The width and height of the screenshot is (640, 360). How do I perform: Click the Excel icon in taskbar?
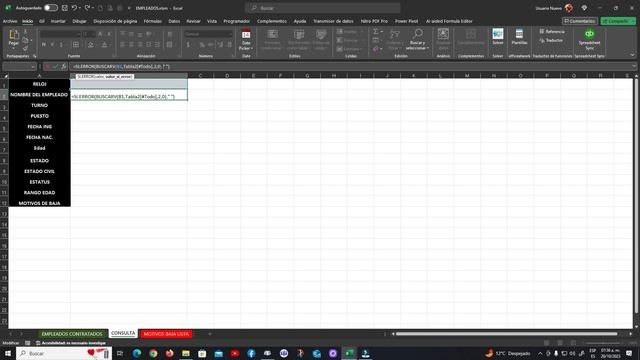pos(349,353)
